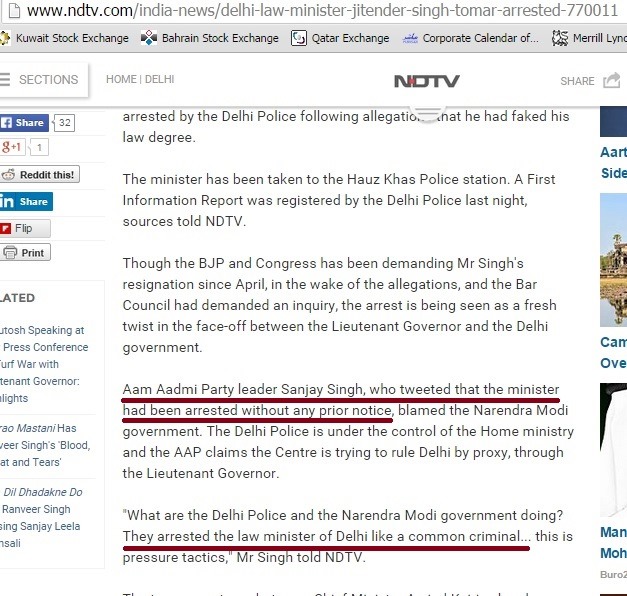627x596 pixels.
Task: Go to DELHI breadcrumb link
Action: click(x=160, y=79)
